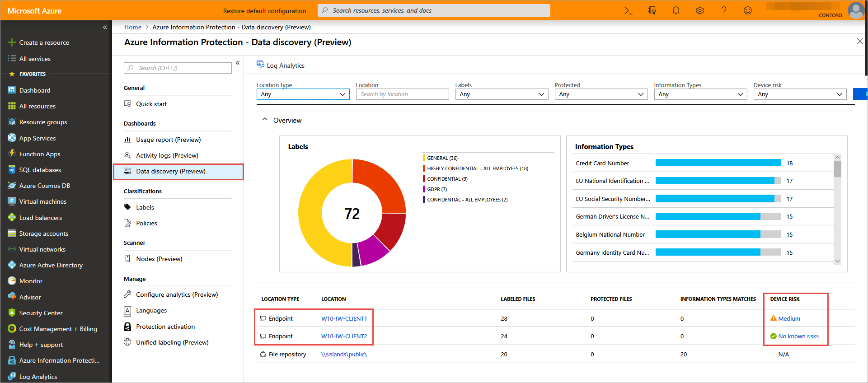Expand the Labels filter dropdown

tap(502, 94)
